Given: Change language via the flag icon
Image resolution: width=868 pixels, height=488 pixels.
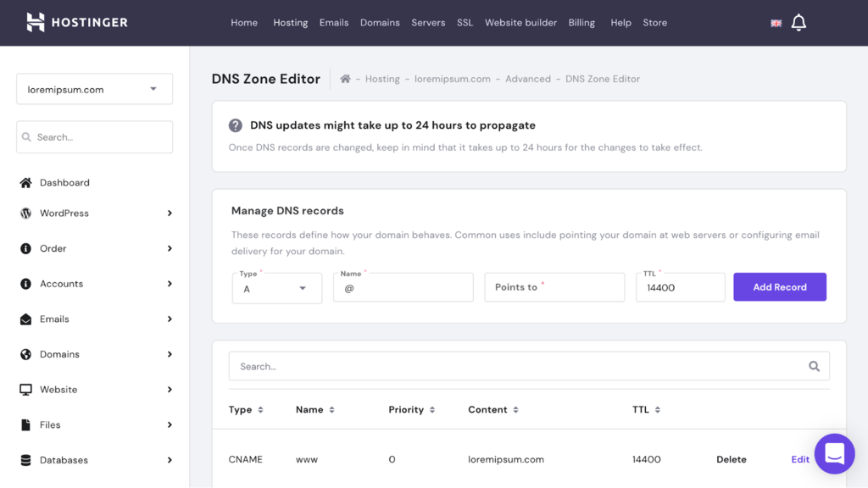Looking at the screenshot, I should (776, 23).
